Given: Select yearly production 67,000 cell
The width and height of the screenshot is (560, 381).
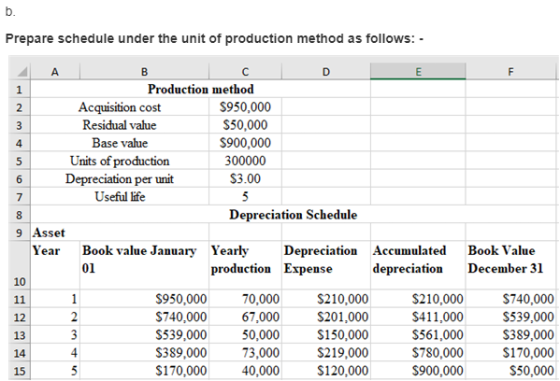Looking at the screenshot, I should pos(245,317).
